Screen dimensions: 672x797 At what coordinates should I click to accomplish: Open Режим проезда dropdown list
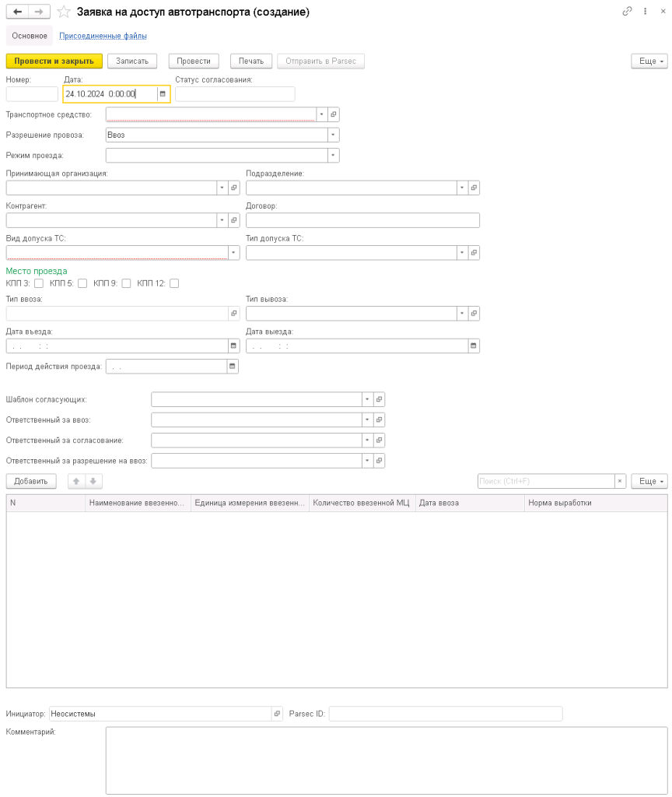click(333, 156)
